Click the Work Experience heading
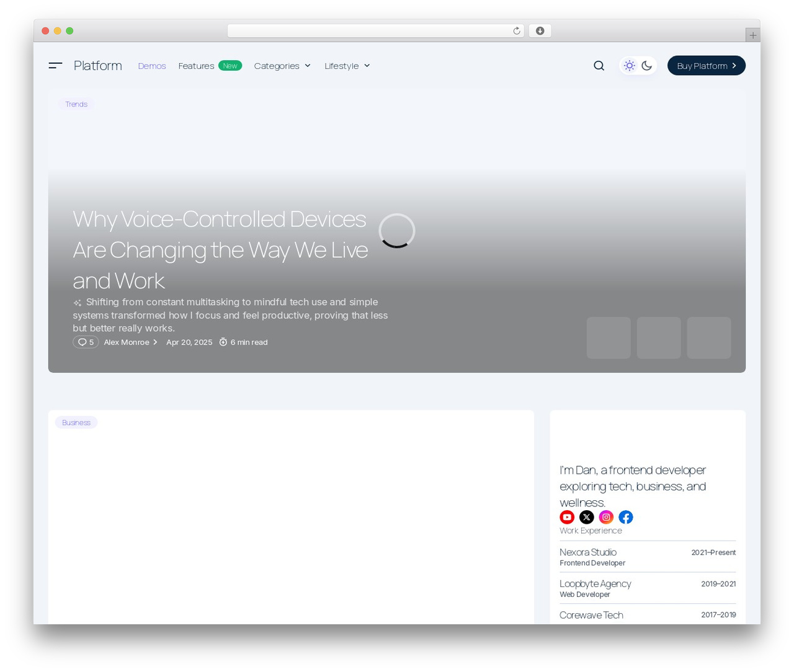This screenshot has width=794, height=672. [591, 531]
